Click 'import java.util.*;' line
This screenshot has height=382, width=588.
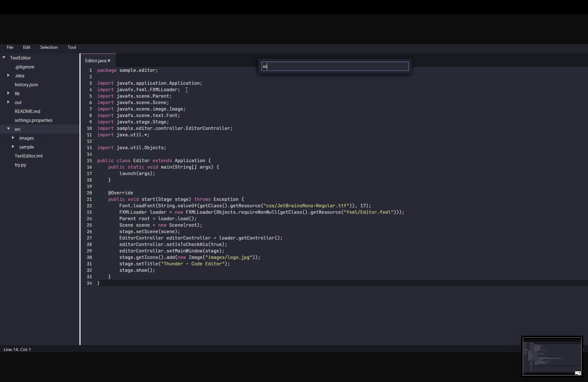123,135
